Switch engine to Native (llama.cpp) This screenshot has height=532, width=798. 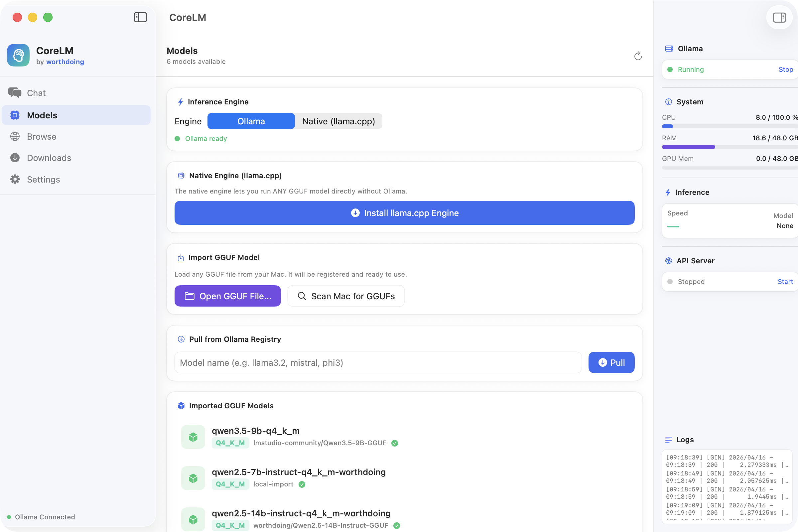coord(338,121)
